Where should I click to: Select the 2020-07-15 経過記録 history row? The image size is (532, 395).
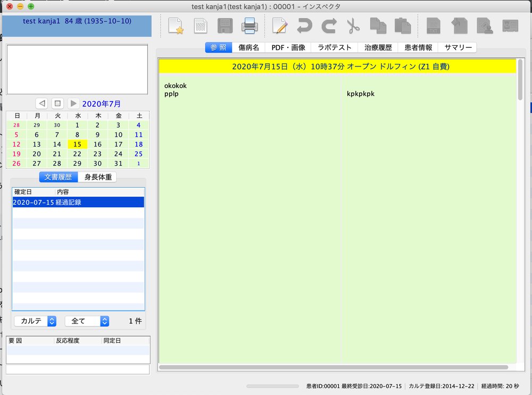pos(78,202)
